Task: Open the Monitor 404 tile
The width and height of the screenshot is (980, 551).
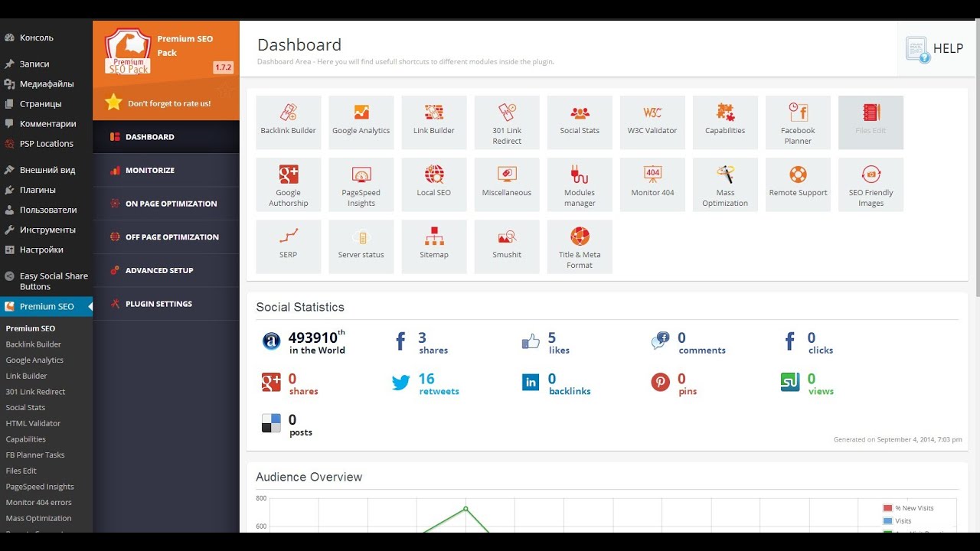Action: pyautogui.click(x=652, y=184)
